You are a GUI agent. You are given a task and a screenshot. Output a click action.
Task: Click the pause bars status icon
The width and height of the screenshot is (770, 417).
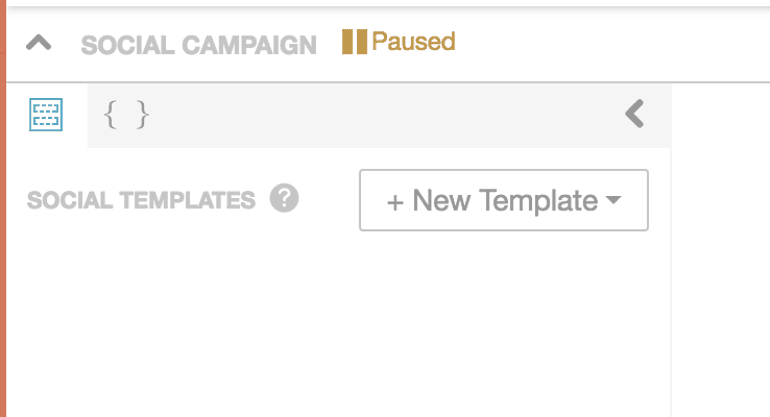click(354, 42)
